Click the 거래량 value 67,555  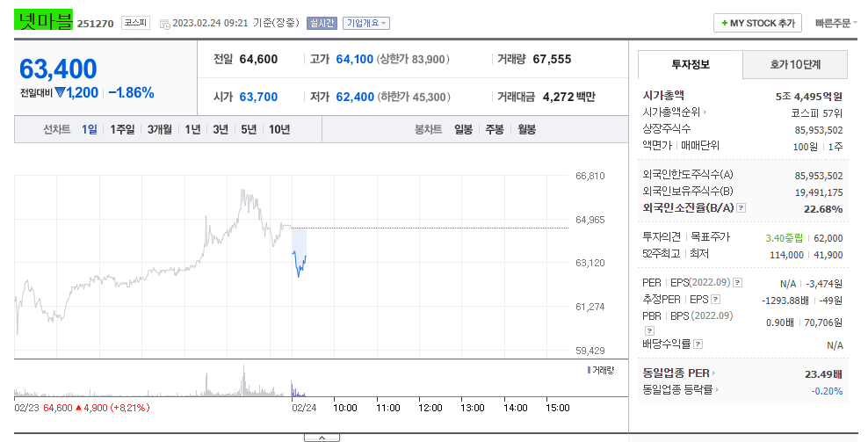click(x=552, y=59)
